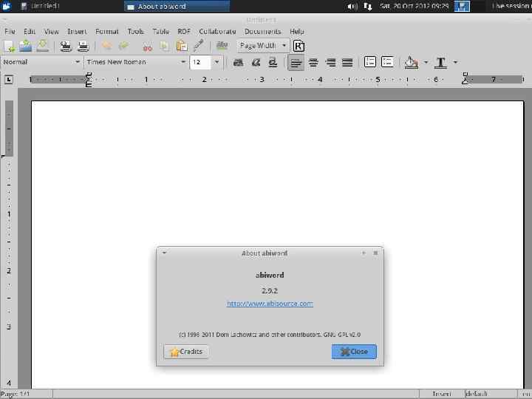This screenshot has height=399, width=532.
Task: Select About abiword in the taskbar
Action: click(x=177, y=6)
